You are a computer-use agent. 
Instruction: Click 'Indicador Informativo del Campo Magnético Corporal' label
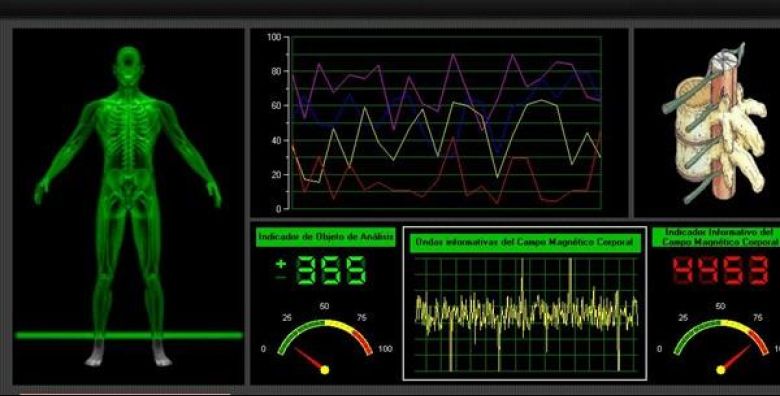[x=716, y=237]
